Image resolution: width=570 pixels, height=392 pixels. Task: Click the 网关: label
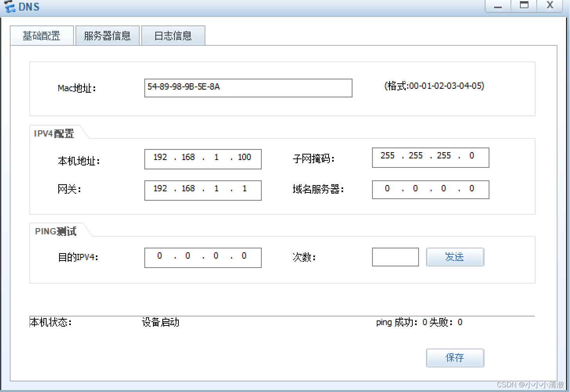69,189
